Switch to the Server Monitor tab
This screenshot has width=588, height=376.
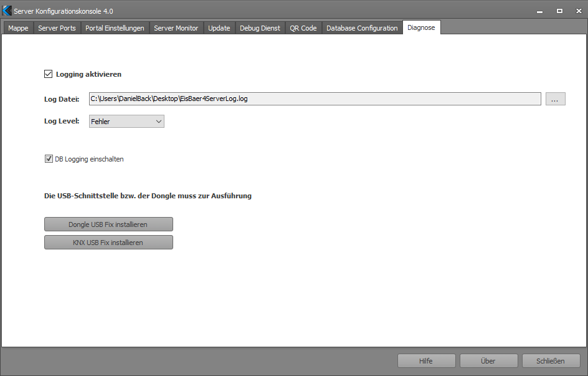pos(176,28)
